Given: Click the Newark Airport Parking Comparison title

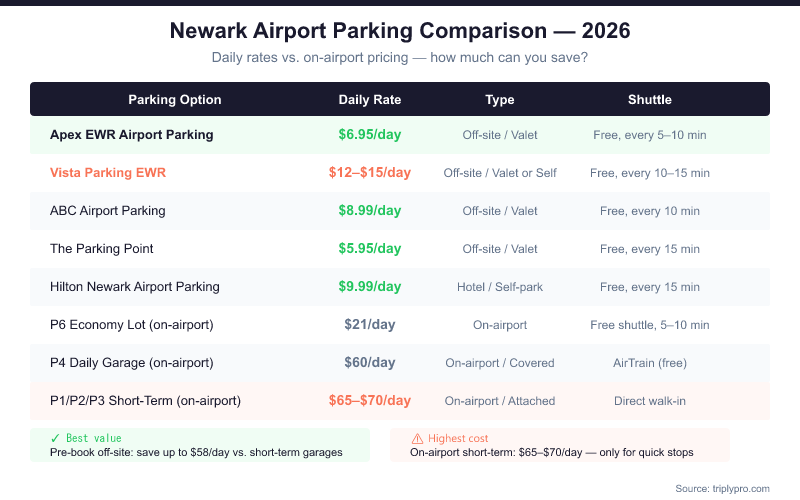Looking at the screenshot, I should click(400, 31).
